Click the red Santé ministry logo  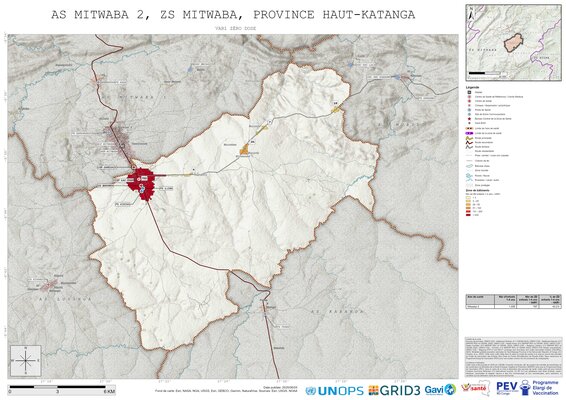tap(475, 388)
